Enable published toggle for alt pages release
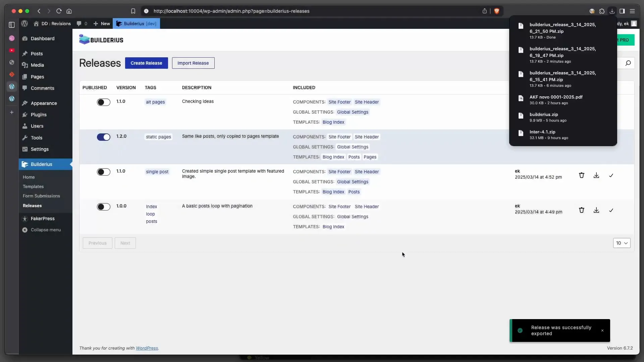The image size is (644, 362). (x=103, y=102)
